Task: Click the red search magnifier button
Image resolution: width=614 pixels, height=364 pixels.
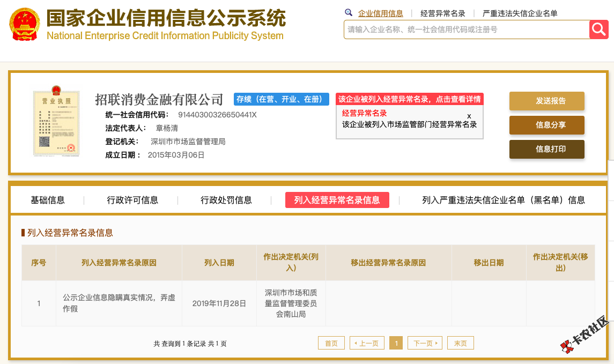Action: 599,29
